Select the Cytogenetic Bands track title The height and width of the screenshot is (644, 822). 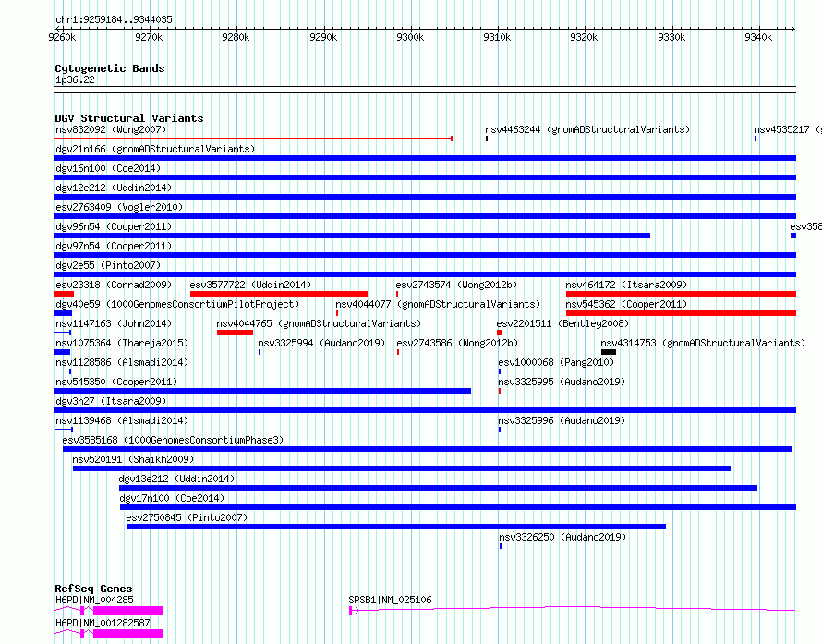click(110, 68)
